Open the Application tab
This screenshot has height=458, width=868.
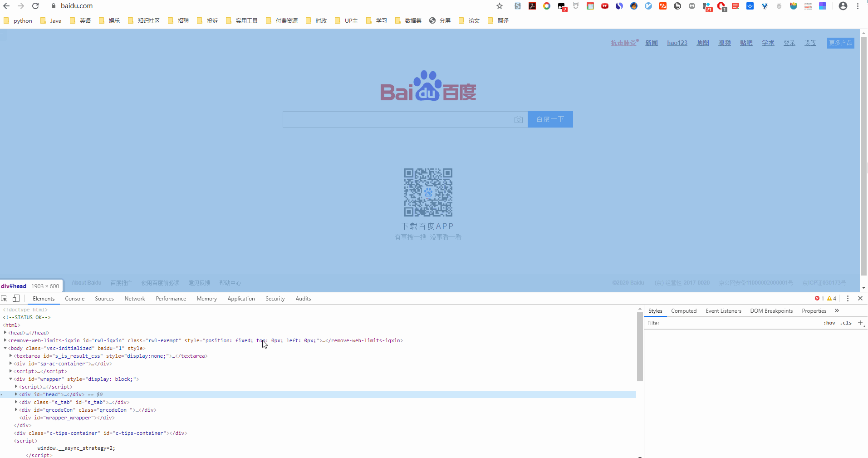tap(241, 299)
